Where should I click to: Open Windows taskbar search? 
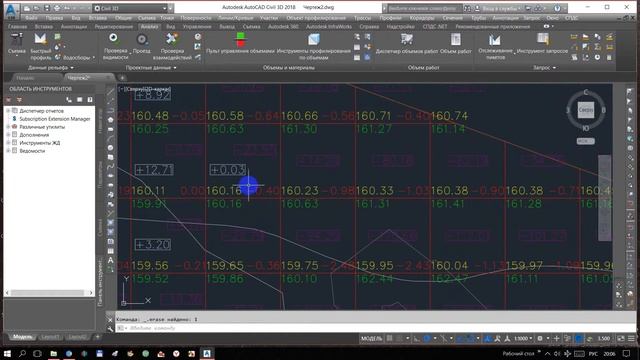tap(22, 353)
